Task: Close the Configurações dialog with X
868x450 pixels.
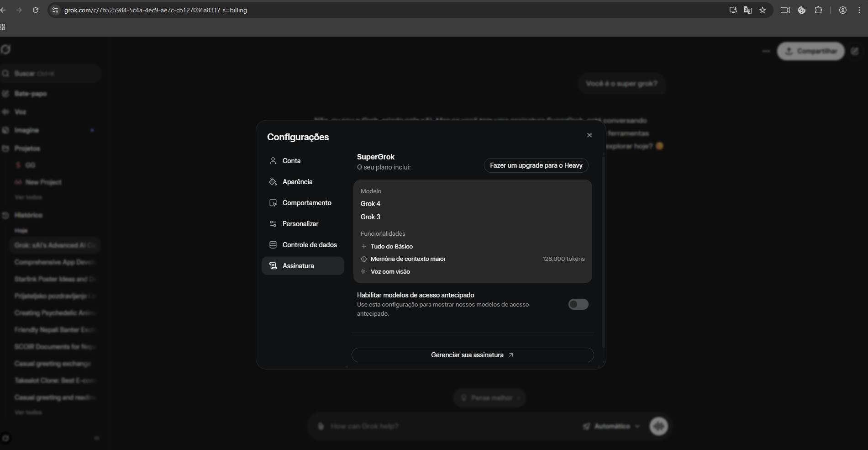Action: pos(589,135)
